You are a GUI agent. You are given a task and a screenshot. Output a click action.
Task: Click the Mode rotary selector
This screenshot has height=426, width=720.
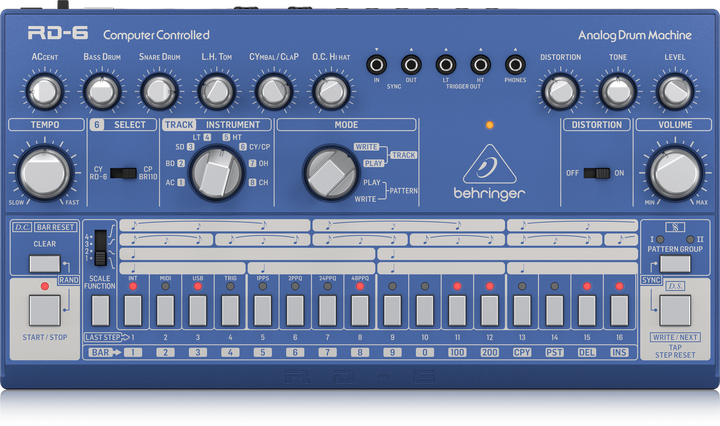pyautogui.click(x=331, y=173)
